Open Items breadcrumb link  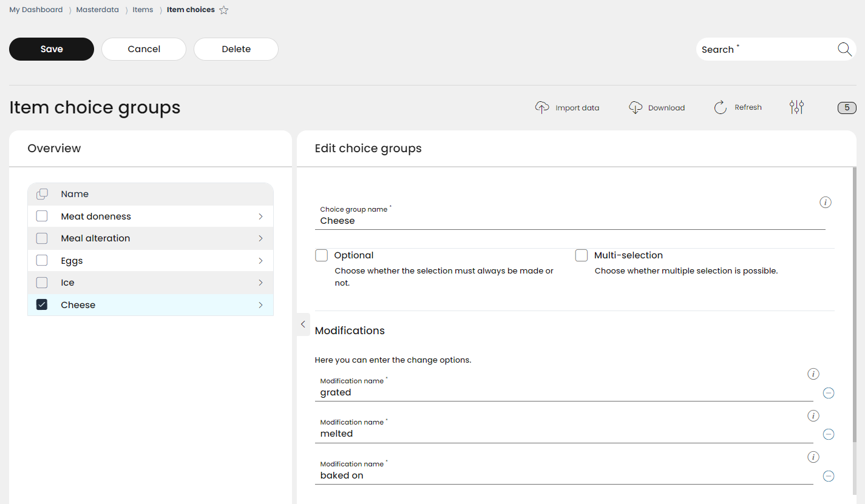143,10
